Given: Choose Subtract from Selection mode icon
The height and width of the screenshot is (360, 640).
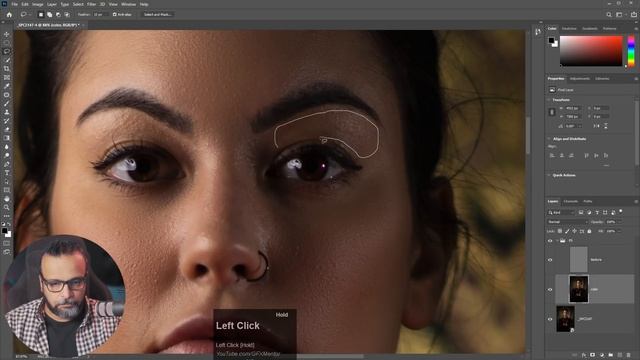Looking at the screenshot, I should pos(58,14).
